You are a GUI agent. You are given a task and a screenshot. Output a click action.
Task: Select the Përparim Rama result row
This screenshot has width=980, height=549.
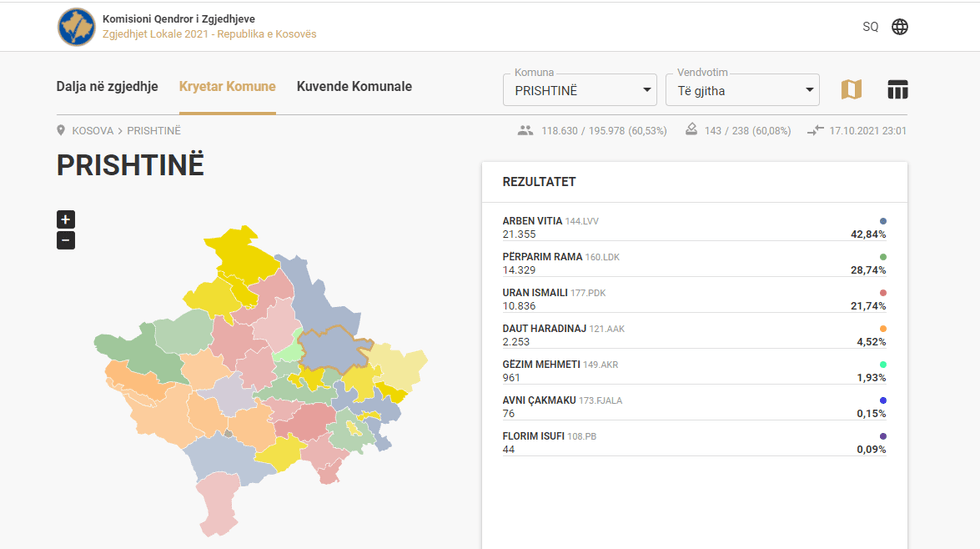pos(694,263)
